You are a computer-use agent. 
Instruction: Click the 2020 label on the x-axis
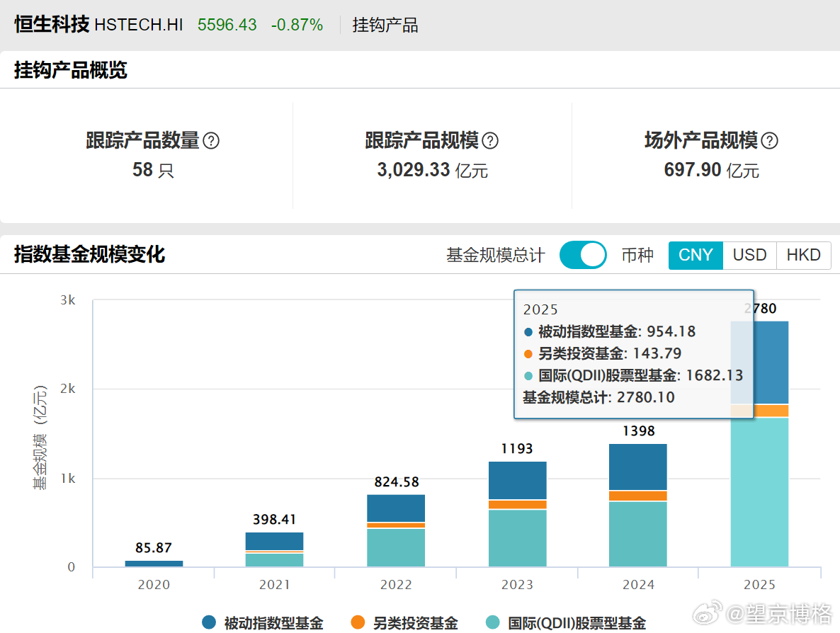pos(154,585)
